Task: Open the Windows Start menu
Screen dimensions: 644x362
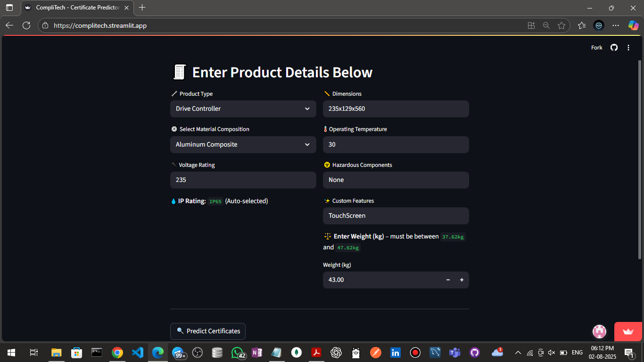Action: [11, 353]
